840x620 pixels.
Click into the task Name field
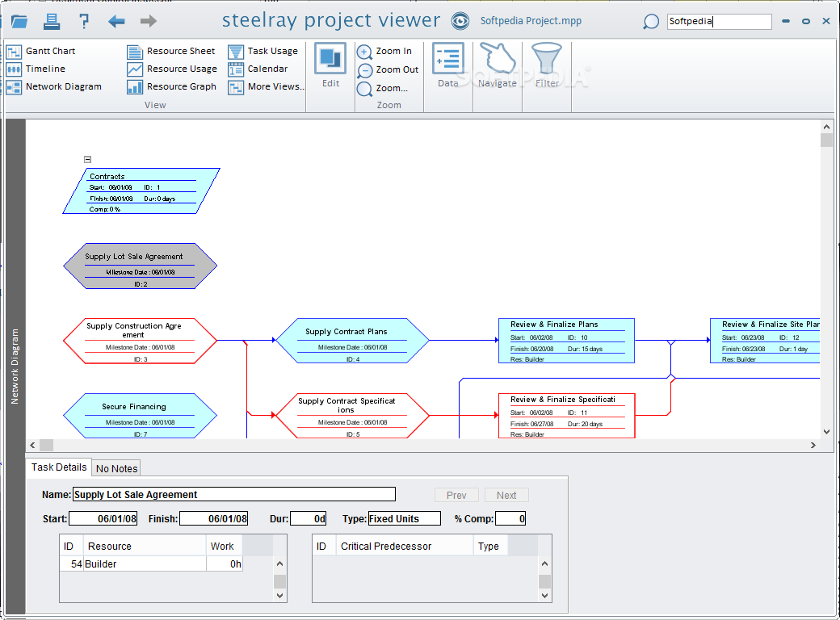(234, 495)
